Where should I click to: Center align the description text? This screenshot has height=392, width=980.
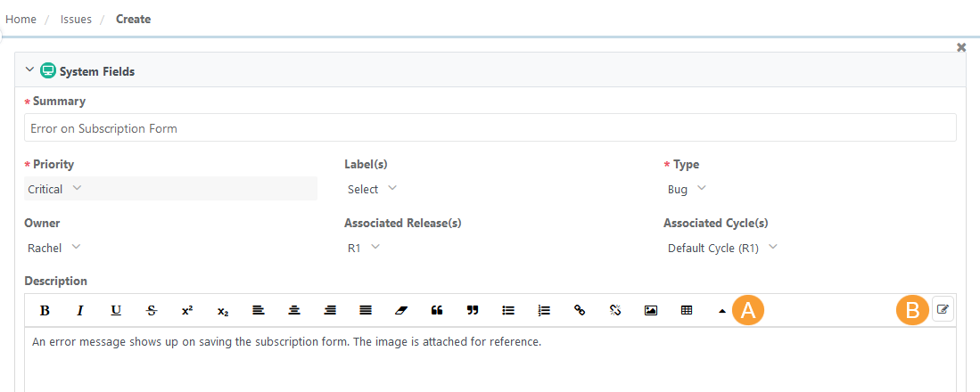click(294, 310)
